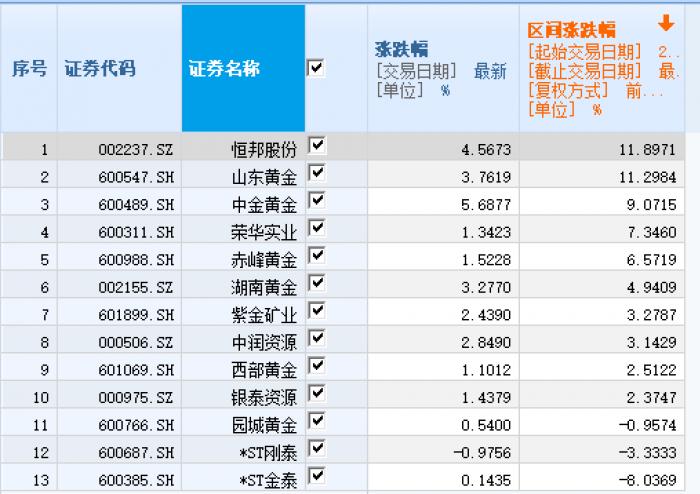This screenshot has width=700, height=494.
Task: Select the 区间涨跌幅 value -8.0369
Action: coord(647,480)
